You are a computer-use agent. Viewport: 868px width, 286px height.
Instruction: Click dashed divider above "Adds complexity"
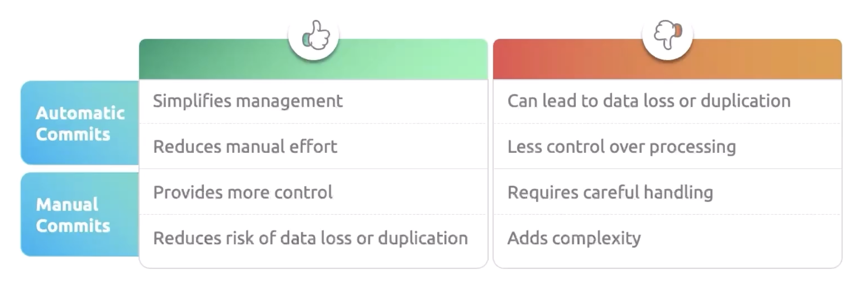[x=668, y=215]
